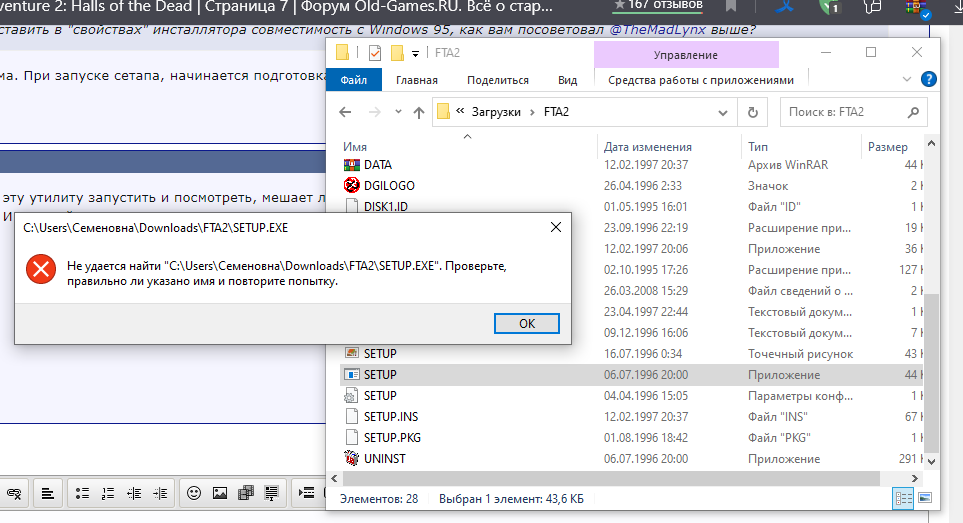This screenshot has height=523, width=963.
Task: Select the DISK1.ID file
Action: pyautogui.click(x=386, y=206)
